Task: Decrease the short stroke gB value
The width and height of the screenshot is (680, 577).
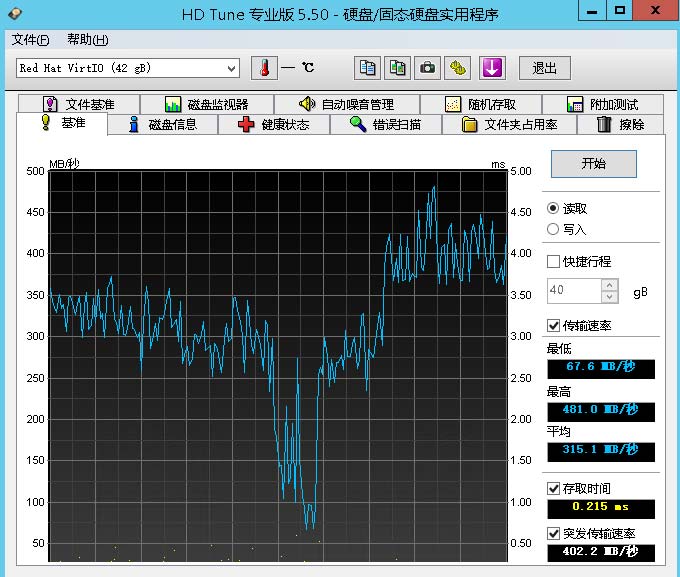Action: (x=610, y=297)
